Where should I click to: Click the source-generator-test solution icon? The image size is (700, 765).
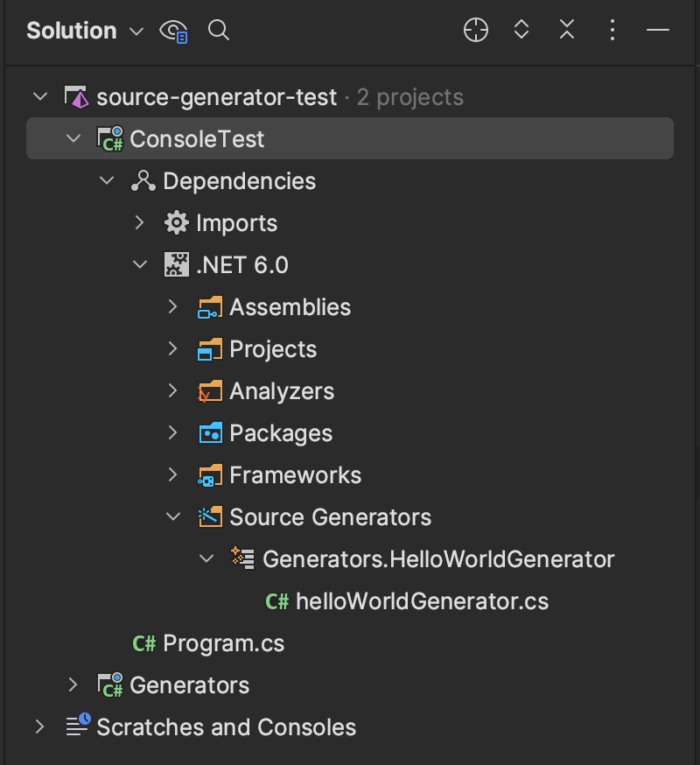tap(77, 96)
